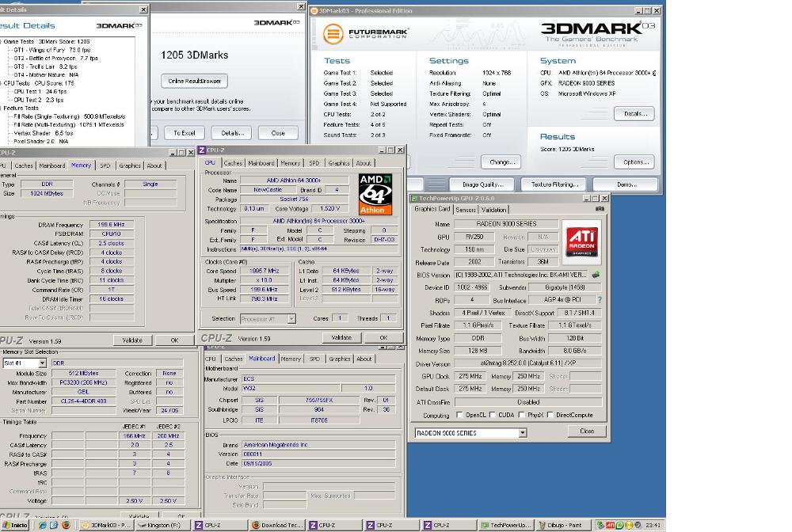Viewport: 792px width, 532px height.
Task: Click the green BIOS save chip icon in GPU-Z
Action: [x=596, y=275]
